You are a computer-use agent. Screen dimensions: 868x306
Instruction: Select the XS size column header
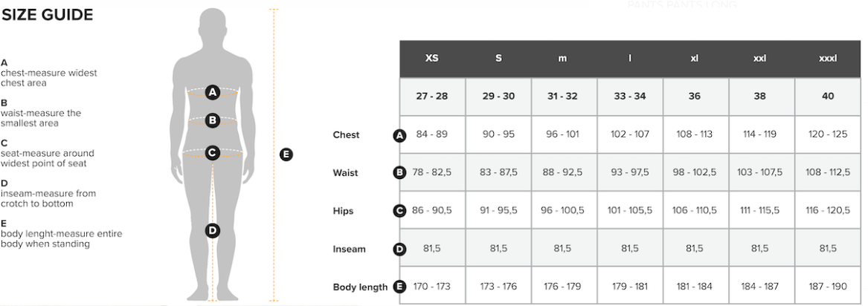coord(432,58)
